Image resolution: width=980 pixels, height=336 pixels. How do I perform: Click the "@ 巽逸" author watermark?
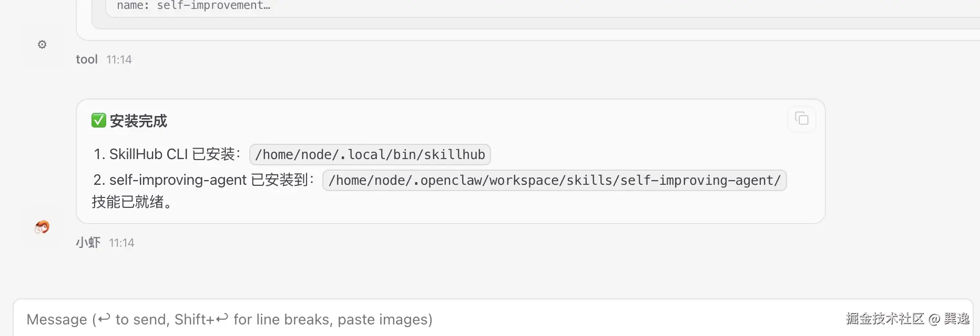950,319
